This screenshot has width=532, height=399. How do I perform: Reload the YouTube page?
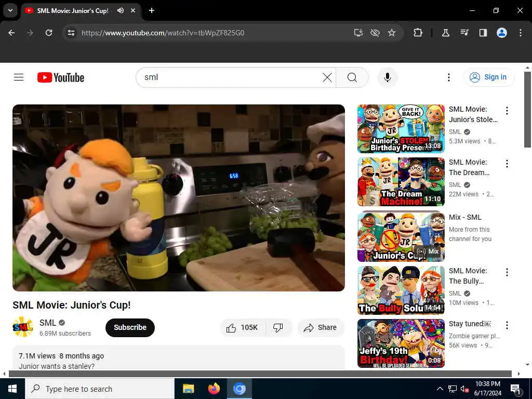click(x=49, y=33)
